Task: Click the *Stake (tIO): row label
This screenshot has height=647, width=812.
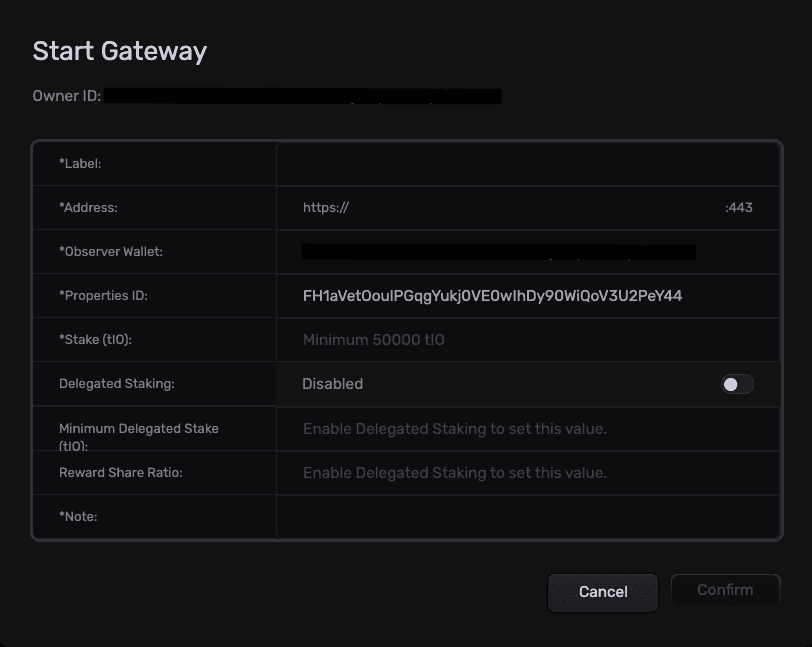Action: point(95,340)
